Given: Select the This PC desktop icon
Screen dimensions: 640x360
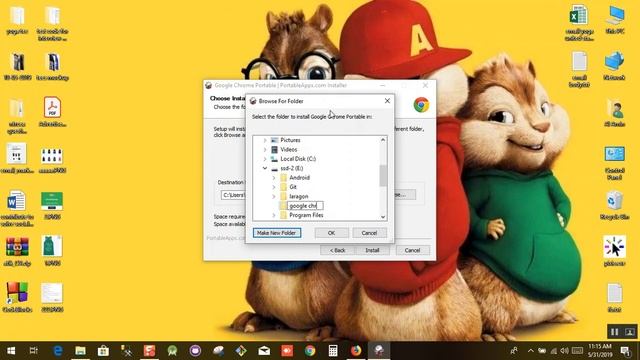Looking at the screenshot, I should point(615,20).
